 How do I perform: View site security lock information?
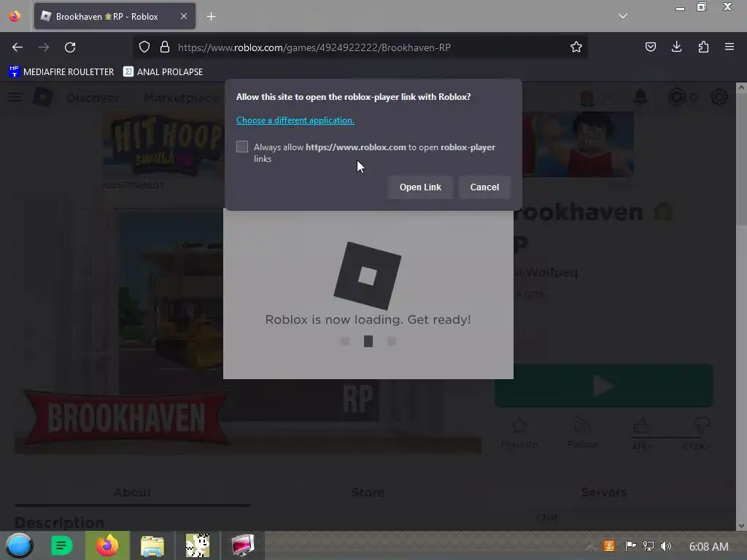(165, 47)
